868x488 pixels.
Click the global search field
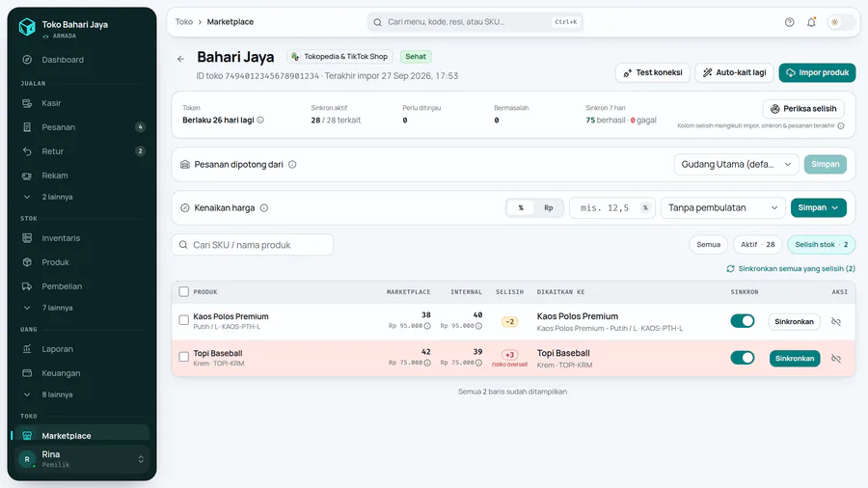(475, 22)
